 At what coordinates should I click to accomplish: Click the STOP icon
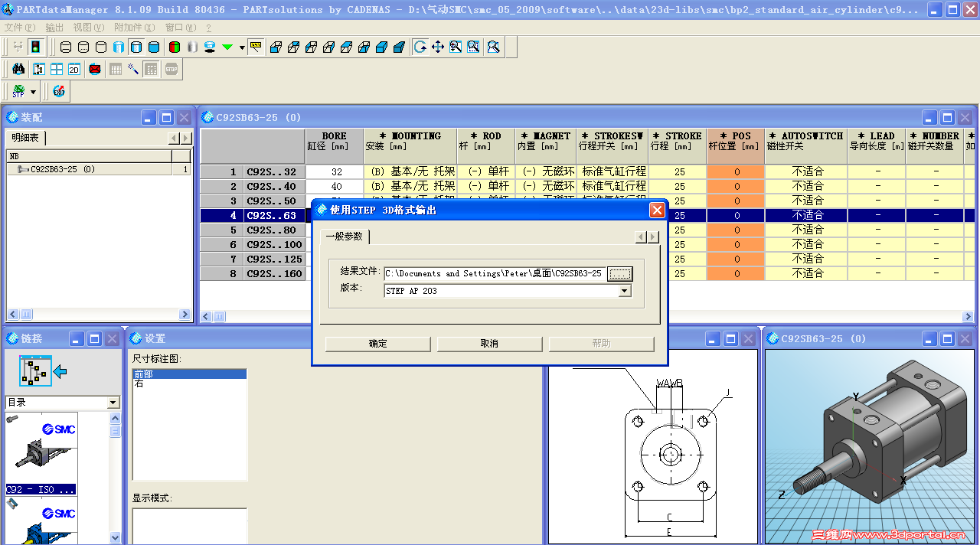(171, 69)
